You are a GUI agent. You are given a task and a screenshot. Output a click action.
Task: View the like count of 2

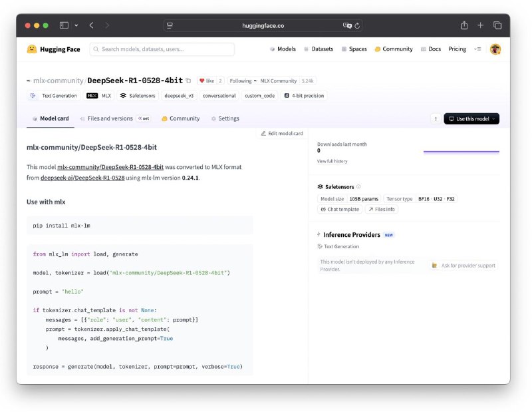tap(220, 81)
